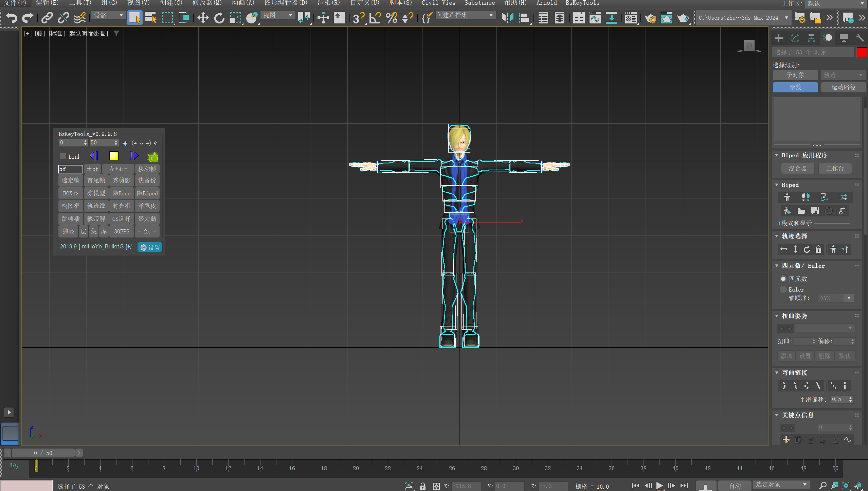Open the Create command panel
Screen dimensions: 868x491
coord(778,38)
